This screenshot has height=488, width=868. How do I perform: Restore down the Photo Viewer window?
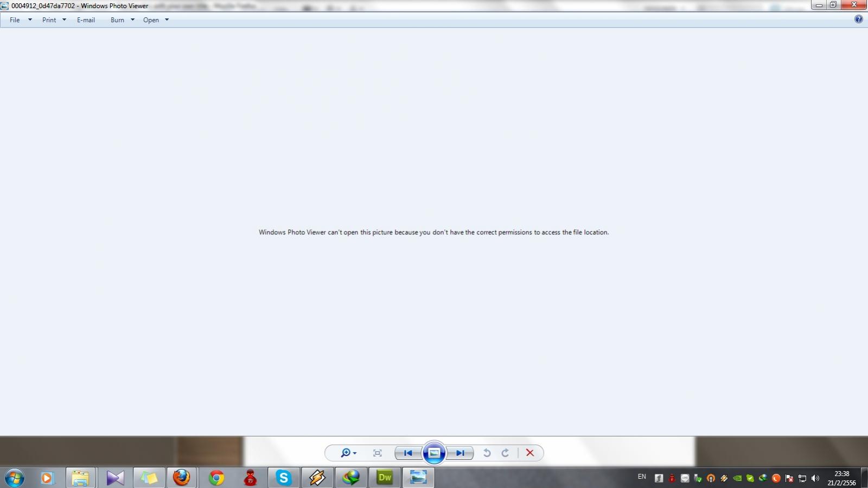click(x=833, y=5)
